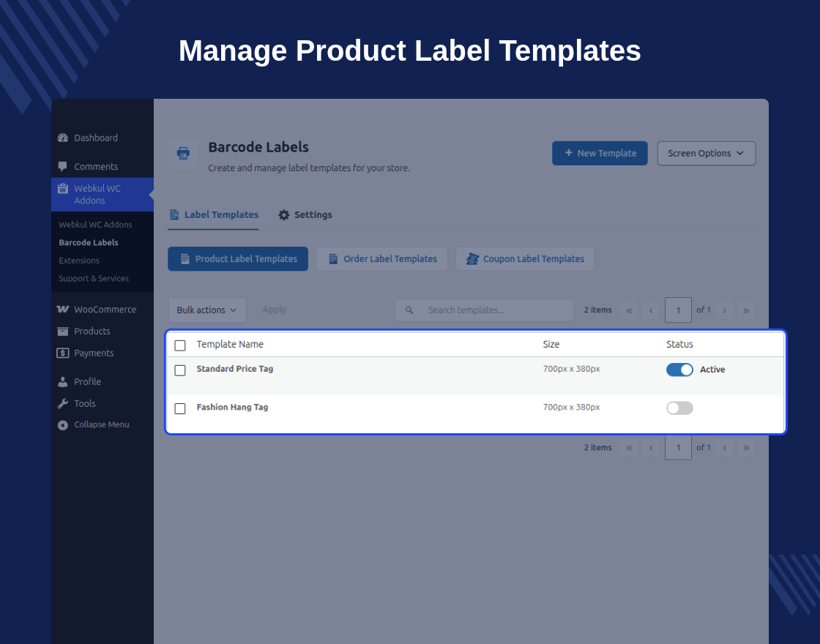Open the Order Label Templates sub-tab
The image size is (820, 644).
pyautogui.click(x=381, y=259)
